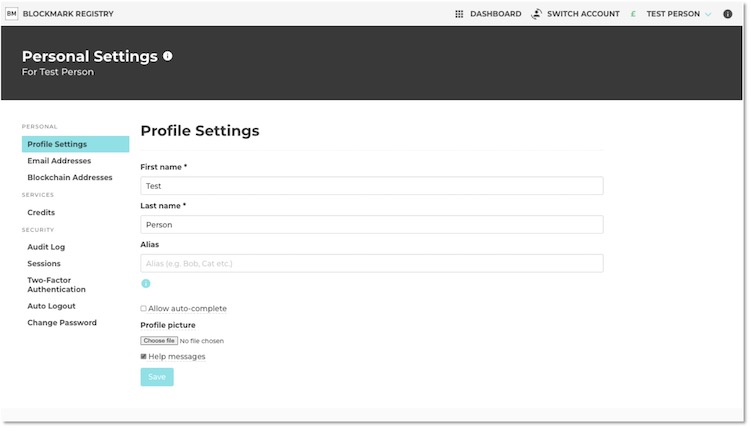The width and height of the screenshot is (750, 428).
Task: Click the teal info icon under Alias
Action: coord(145,284)
